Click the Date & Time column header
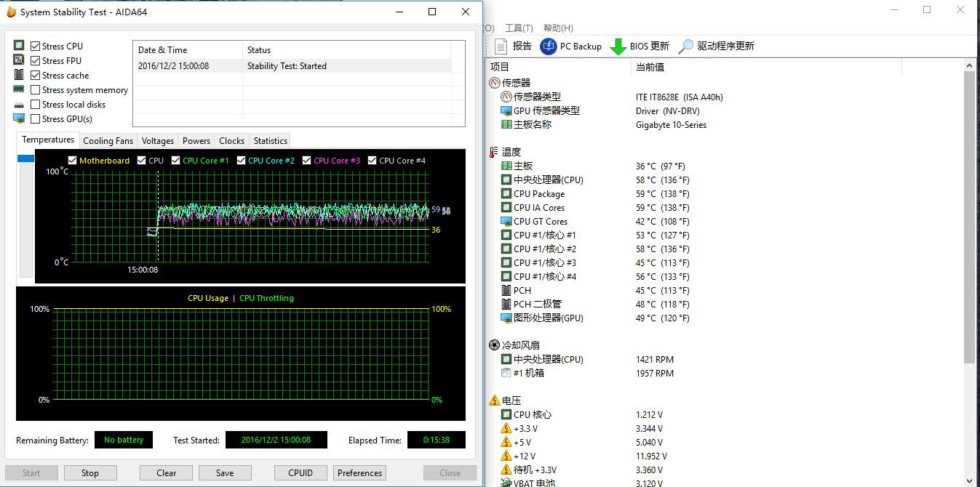The width and height of the screenshot is (980, 487). click(x=188, y=50)
